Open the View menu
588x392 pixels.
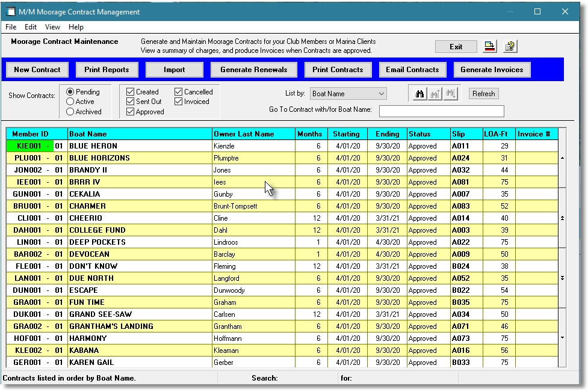(x=52, y=27)
